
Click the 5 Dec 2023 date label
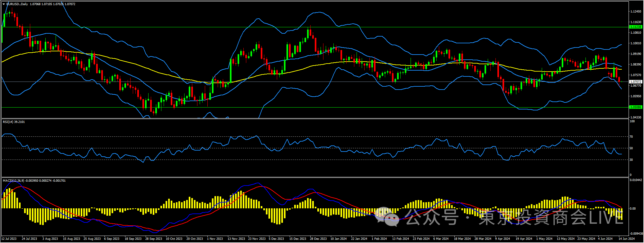click(277, 239)
